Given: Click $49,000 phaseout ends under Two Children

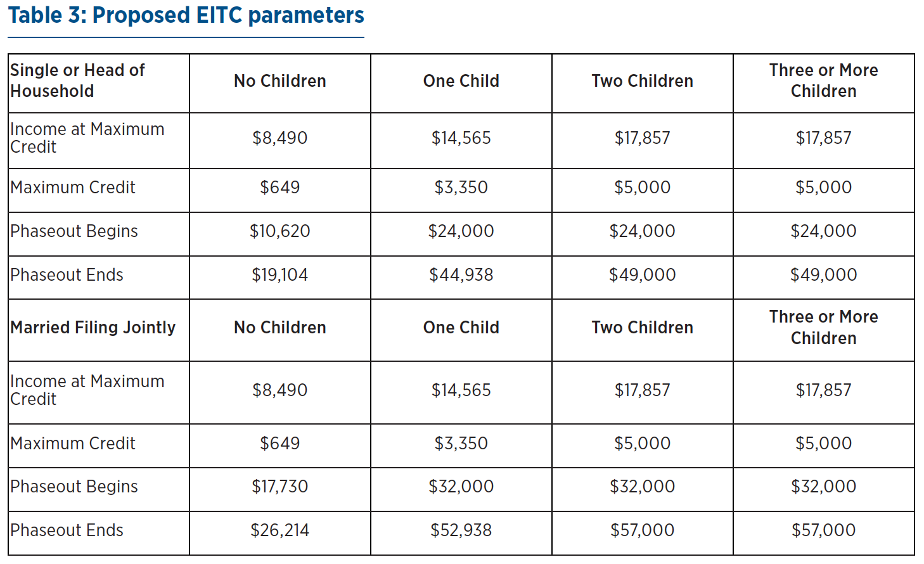Looking at the screenshot, I should [642, 275].
